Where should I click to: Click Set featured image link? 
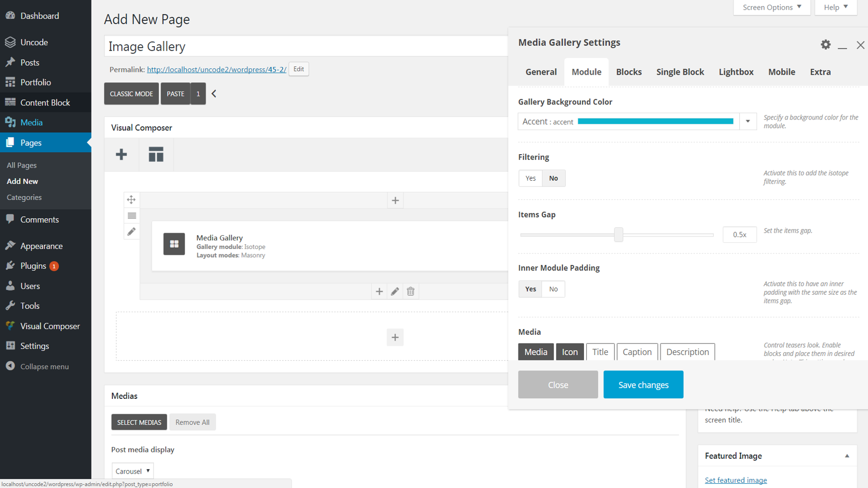tap(736, 480)
